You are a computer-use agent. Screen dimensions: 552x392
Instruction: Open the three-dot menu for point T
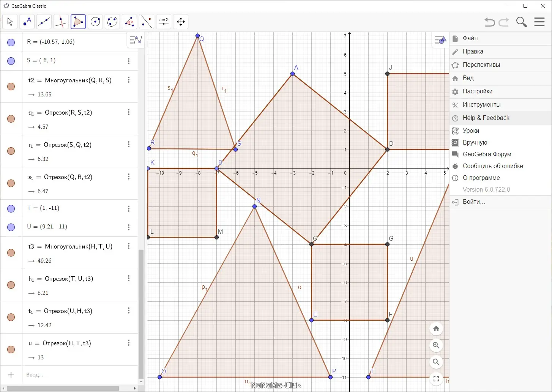click(129, 208)
